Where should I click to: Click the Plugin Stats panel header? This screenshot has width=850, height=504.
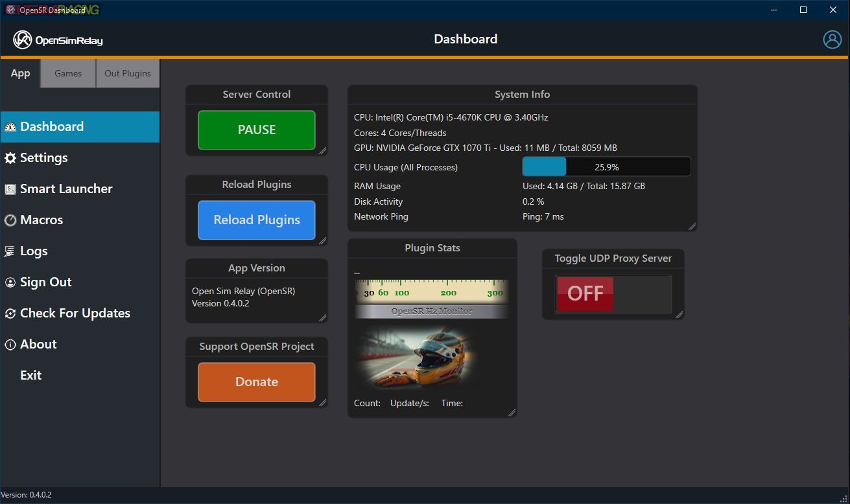tap(432, 248)
